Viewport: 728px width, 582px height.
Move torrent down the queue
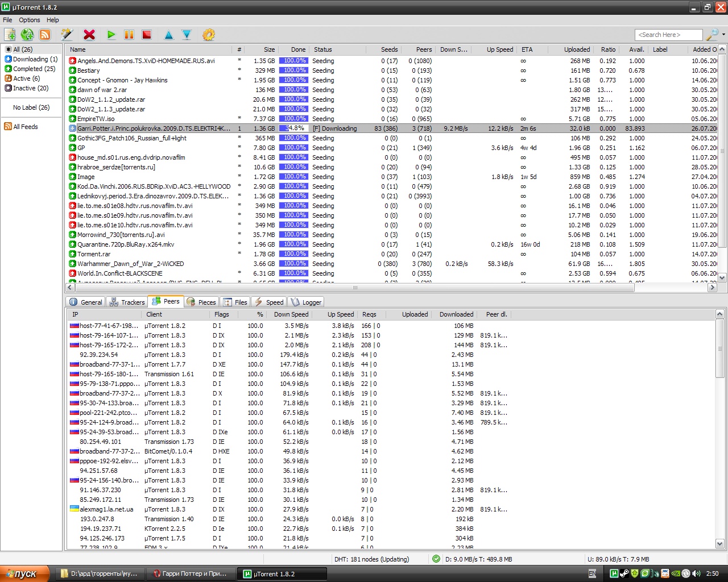pyautogui.click(x=187, y=35)
